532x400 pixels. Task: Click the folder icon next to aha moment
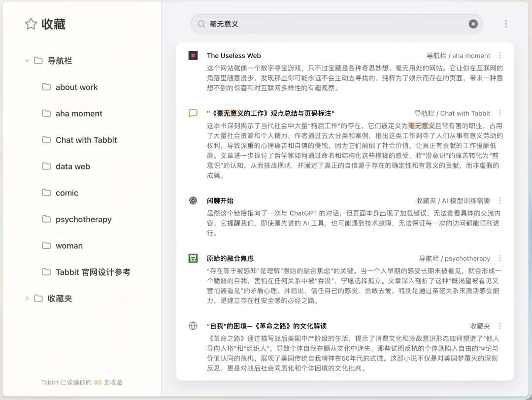pos(46,113)
